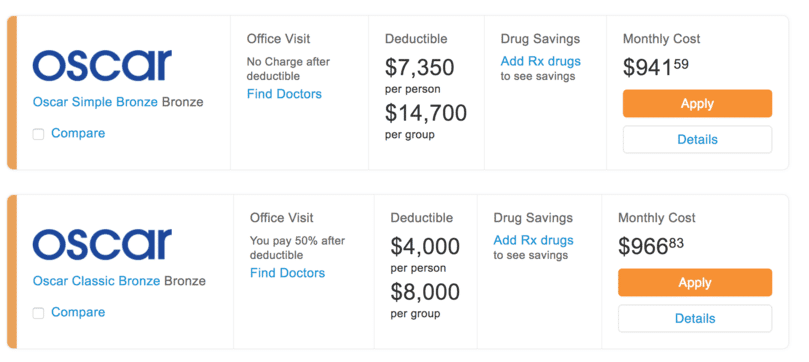The width and height of the screenshot is (809, 362).
Task: Apply for the Oscar Simple Bronze plan
Action: tap(698, 104)
